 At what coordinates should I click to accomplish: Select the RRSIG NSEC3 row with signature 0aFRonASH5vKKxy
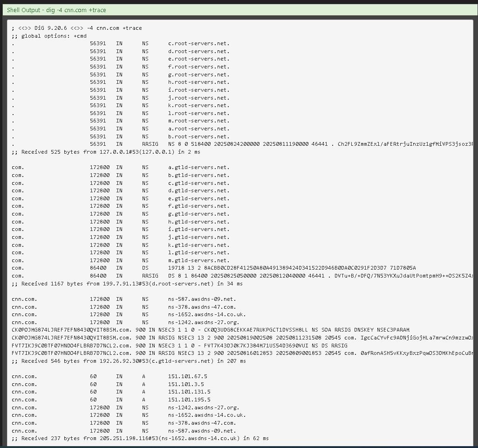(x=242, y=353)
